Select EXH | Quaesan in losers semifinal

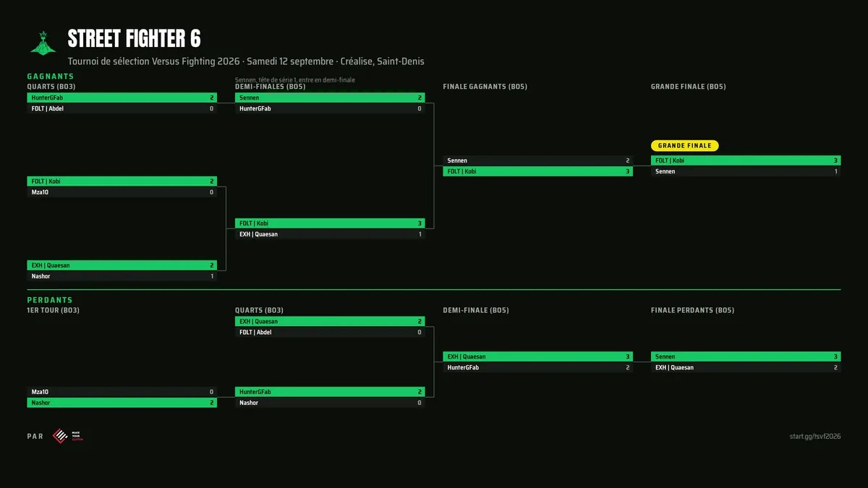pyautogui.click(x=537, y=356)
